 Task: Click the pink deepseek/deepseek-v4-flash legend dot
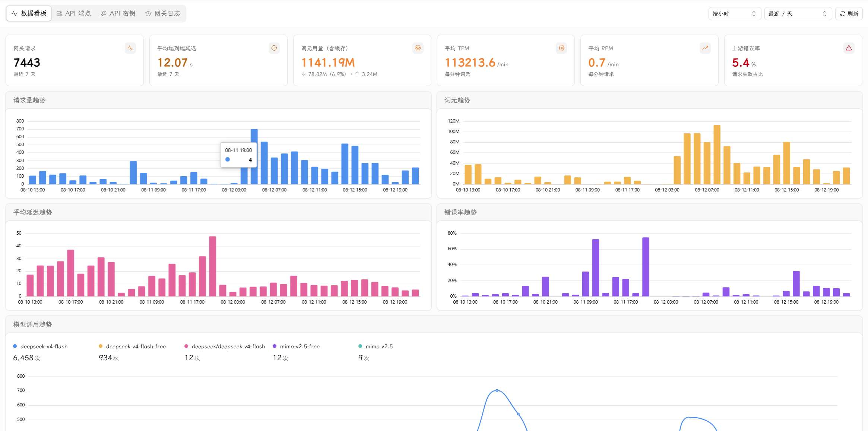coord(186,346)
